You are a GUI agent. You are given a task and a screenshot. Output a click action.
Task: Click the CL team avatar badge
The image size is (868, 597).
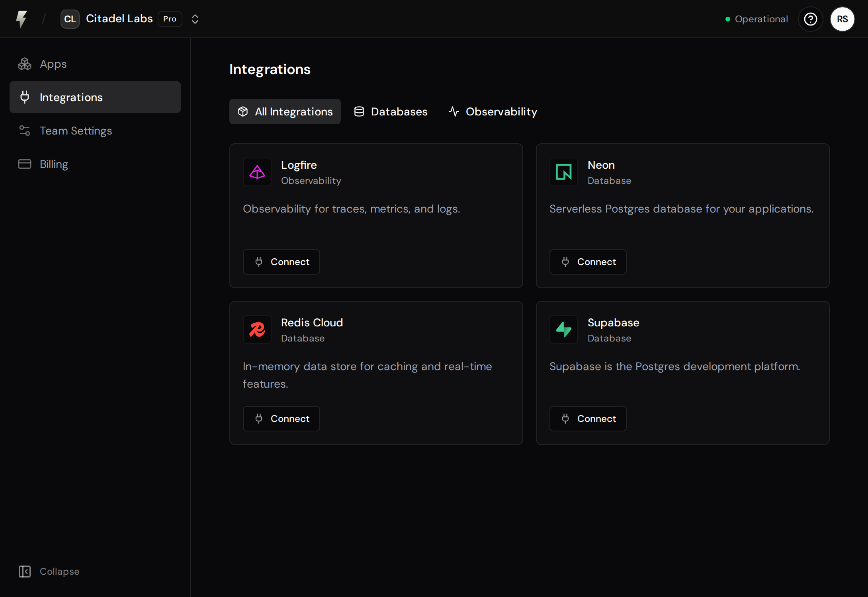(x=70, y=19)
